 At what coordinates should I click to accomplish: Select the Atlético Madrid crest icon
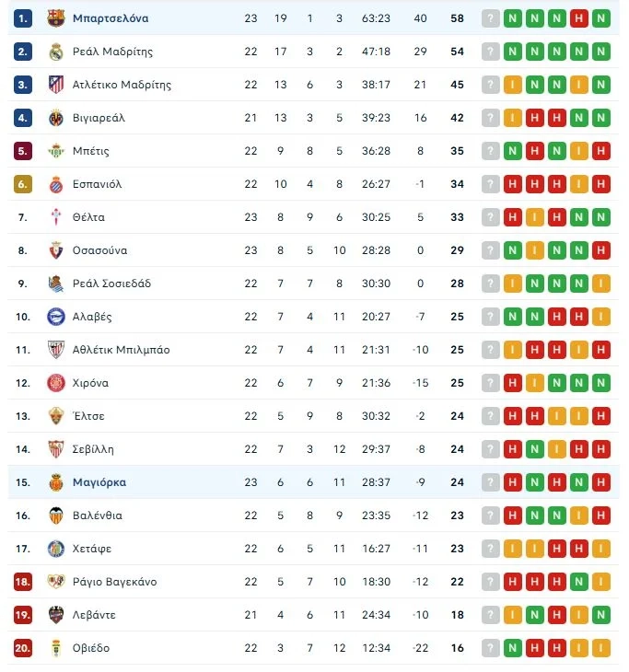coord(56,85)
